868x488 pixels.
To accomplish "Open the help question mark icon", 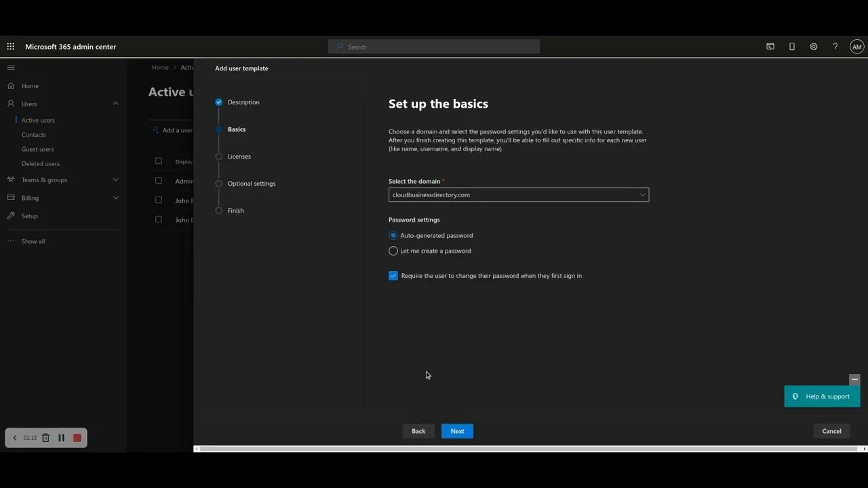I will 835,47.
